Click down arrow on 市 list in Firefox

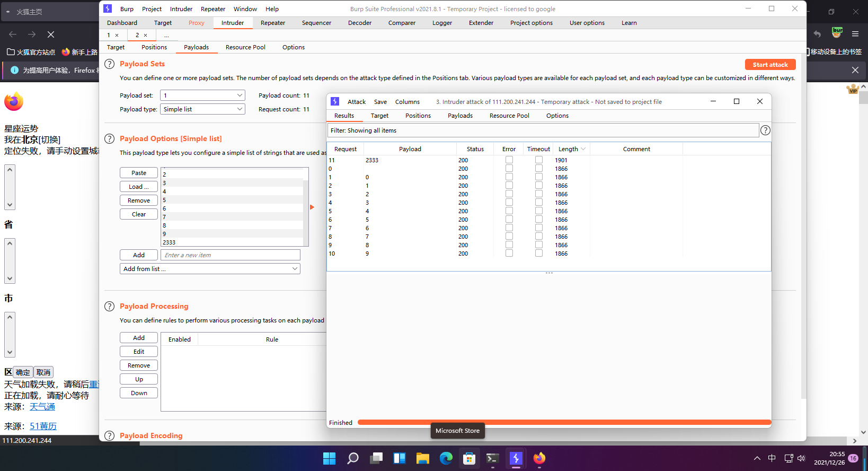[10, 352]
